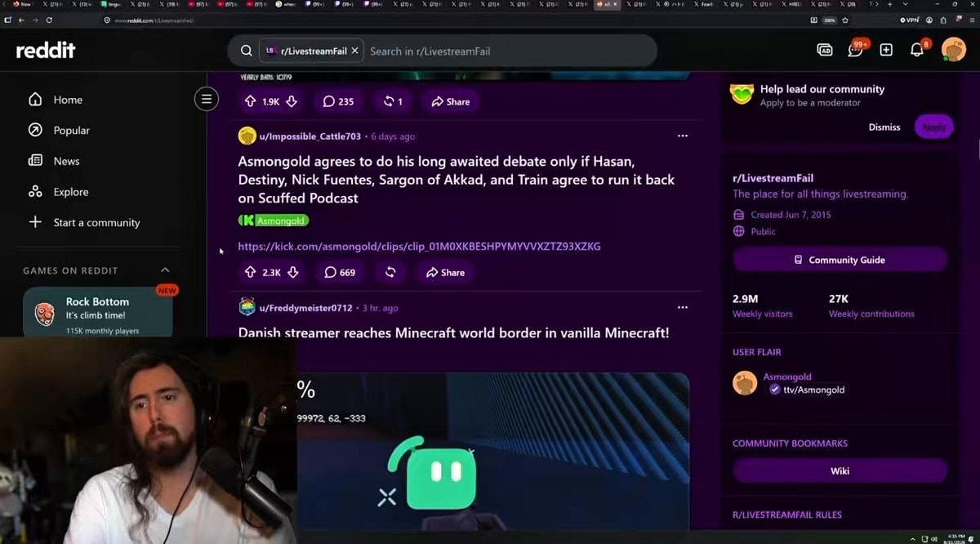Screen dimensions: 980x544
Task: Switch to the 'HRED' browser tab
Action: click(793, 4)
